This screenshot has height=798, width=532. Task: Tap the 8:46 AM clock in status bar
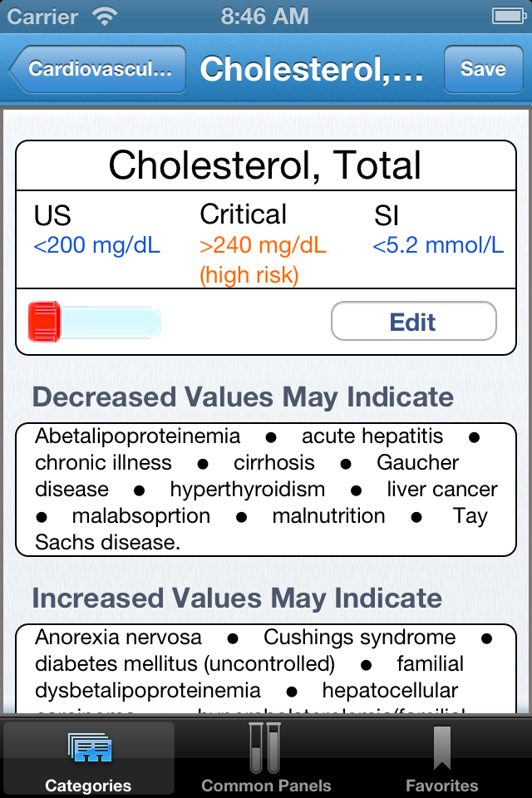[264, 17]
